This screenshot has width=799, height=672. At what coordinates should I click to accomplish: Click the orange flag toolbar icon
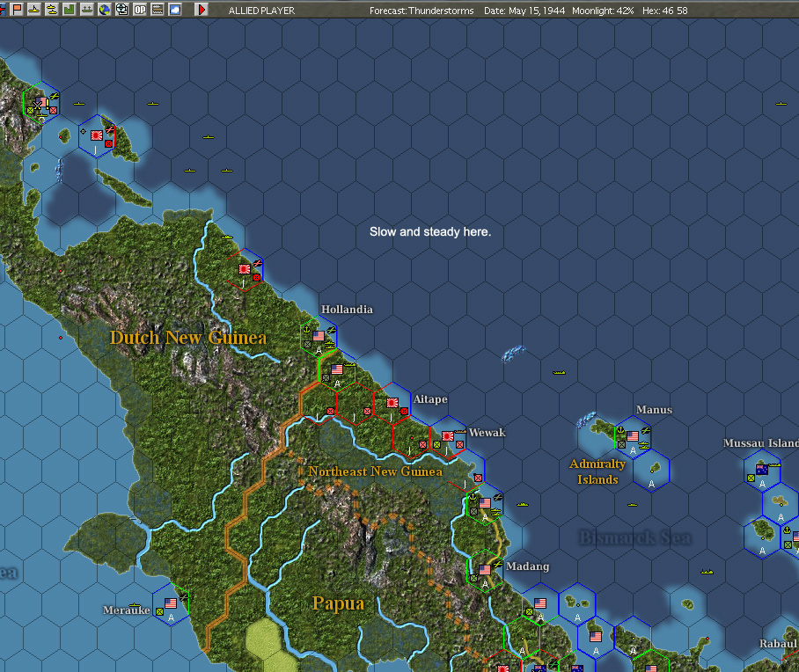pos(17,9)
